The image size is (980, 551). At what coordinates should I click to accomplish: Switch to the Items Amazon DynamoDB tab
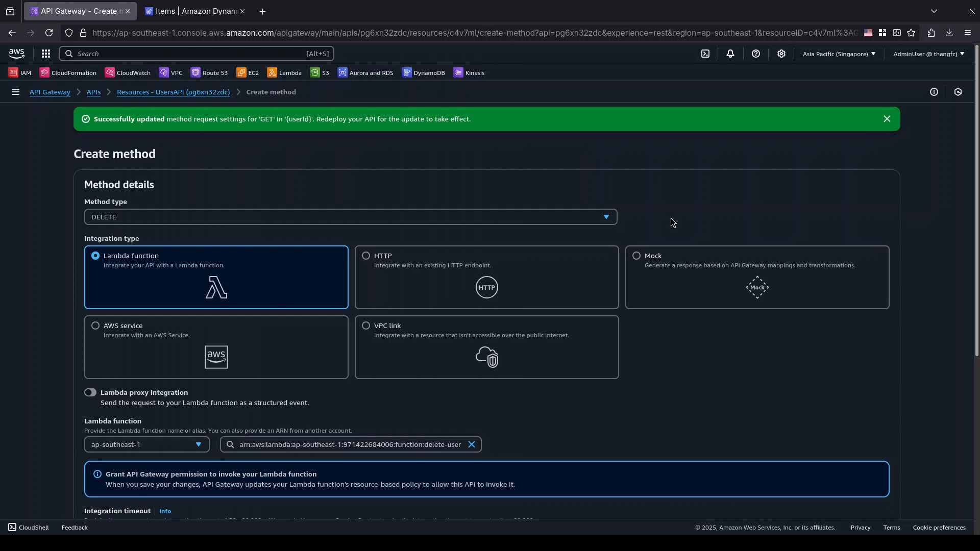195,11
